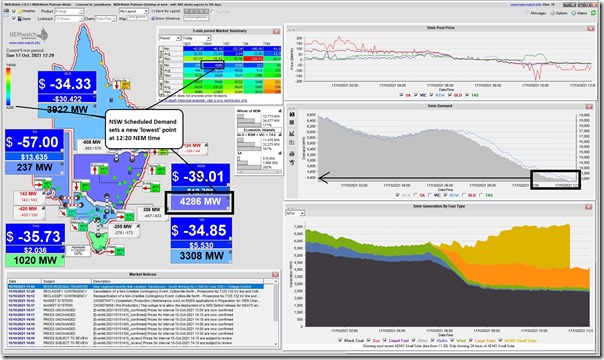
Task: Click the print icon in Demand chart
Action: [x=292, y=154]
